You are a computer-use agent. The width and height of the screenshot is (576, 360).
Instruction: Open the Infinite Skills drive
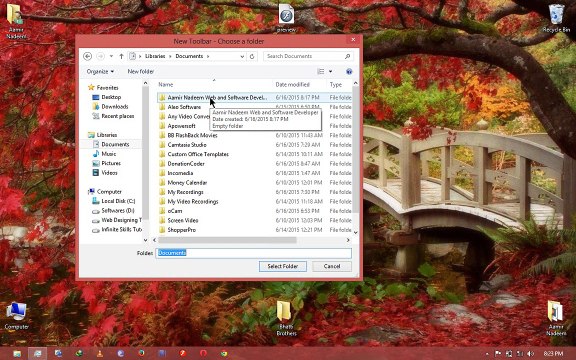point(121,230)
